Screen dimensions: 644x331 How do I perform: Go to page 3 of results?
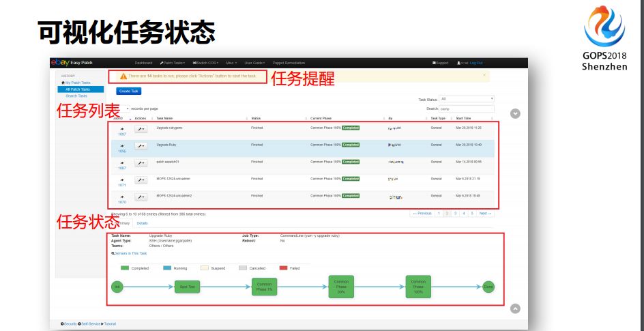coord(456,214)
